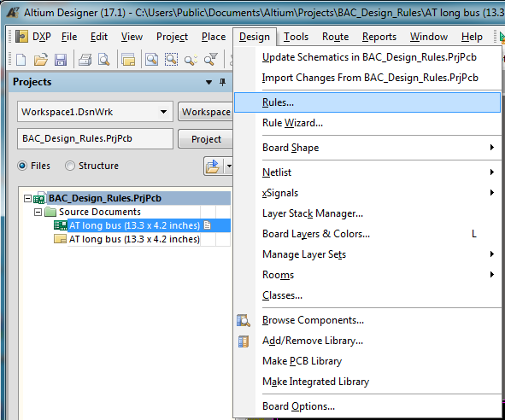This screenshot has width=505, height=420.
Task: Click the Print toolbar icon
Action: (85, 60)
